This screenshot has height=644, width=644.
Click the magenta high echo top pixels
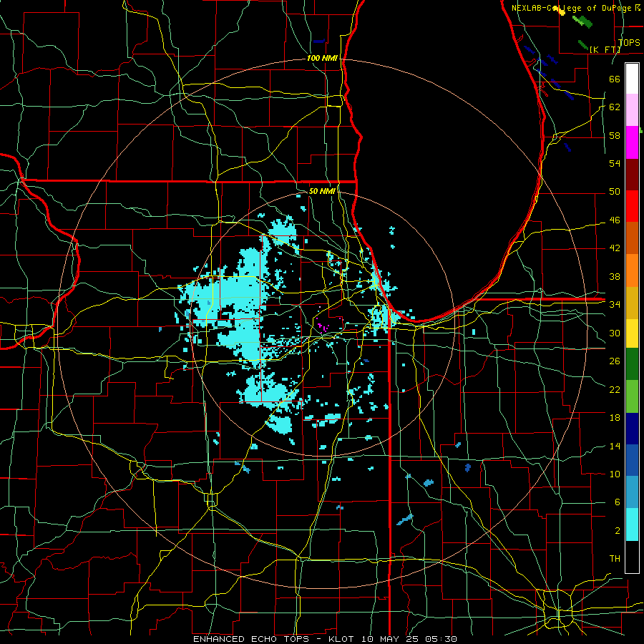pyautogui.click(x=323, y=327)
